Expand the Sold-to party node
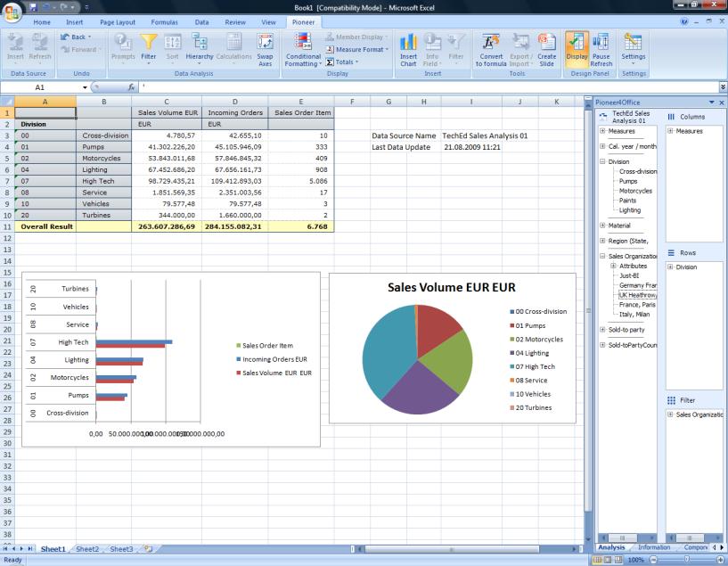Image resolution: width=728 pixels, height=566 pixels. pyautogui.click(x=602, y=330)
